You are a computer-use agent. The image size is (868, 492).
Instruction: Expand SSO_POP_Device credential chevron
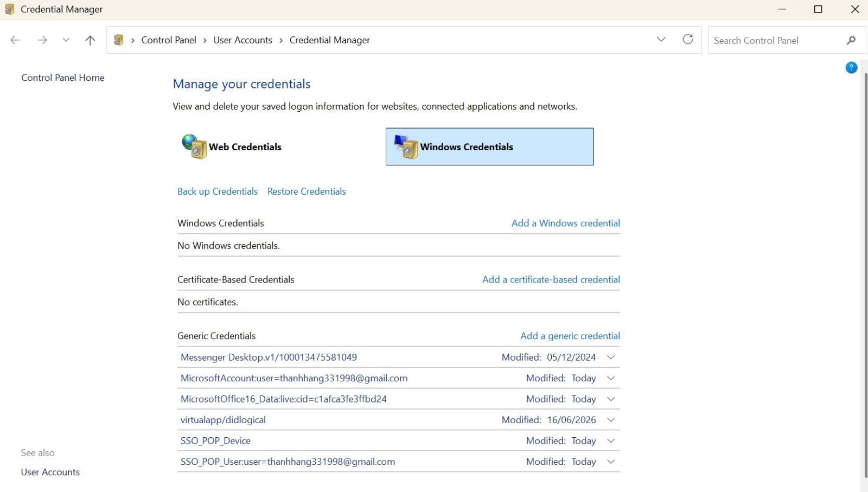coord(611,441)
